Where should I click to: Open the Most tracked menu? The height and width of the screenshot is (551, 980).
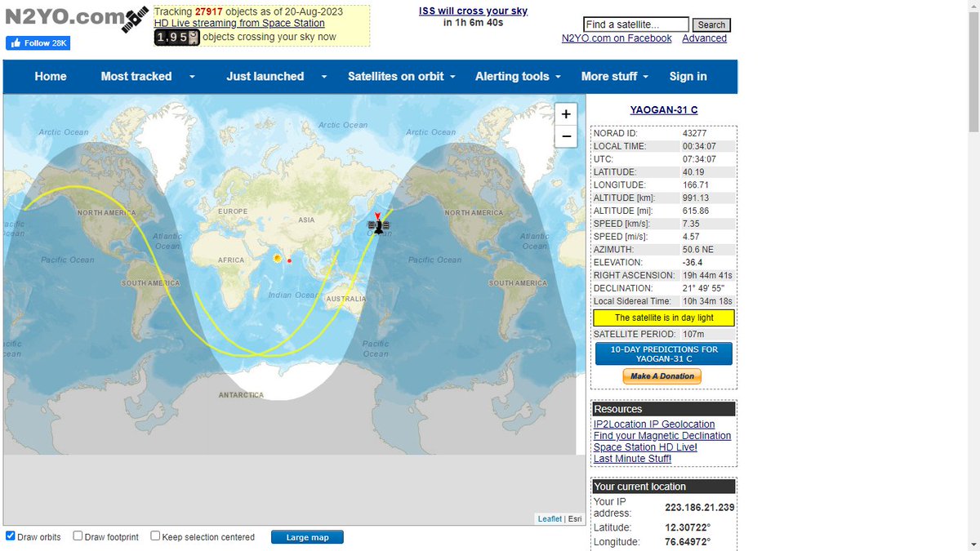[x=136, y=76]
